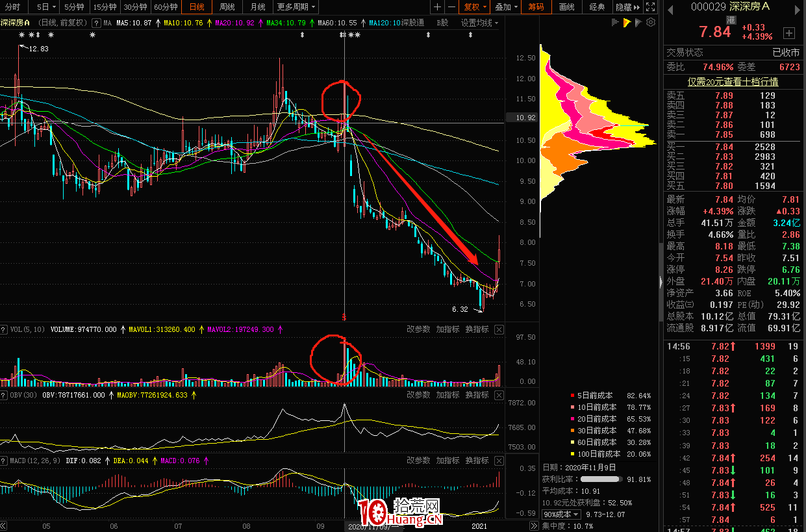Click the 港 badge above the price
Viewport: 806px width, 532px height.
(731, 20)
